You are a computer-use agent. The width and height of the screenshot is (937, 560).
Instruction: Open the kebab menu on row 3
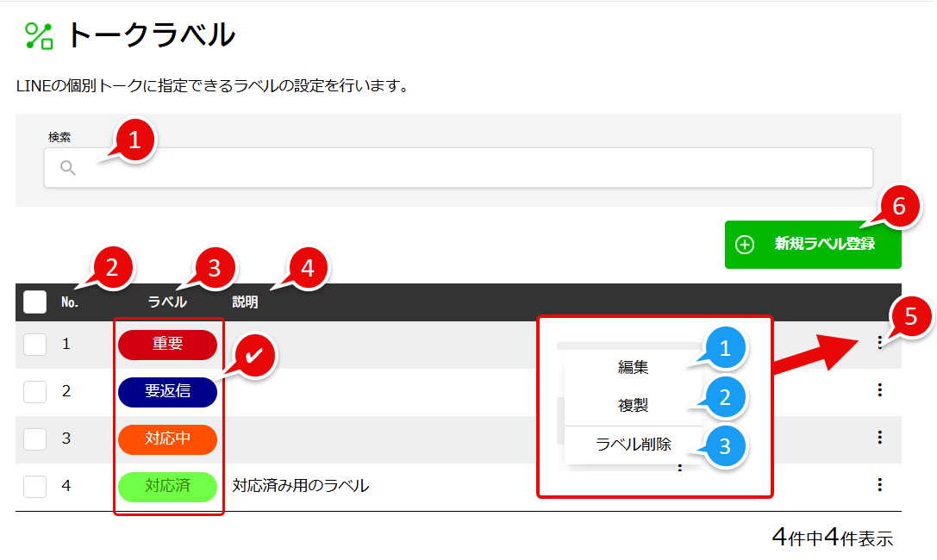(x=878, y=438)
